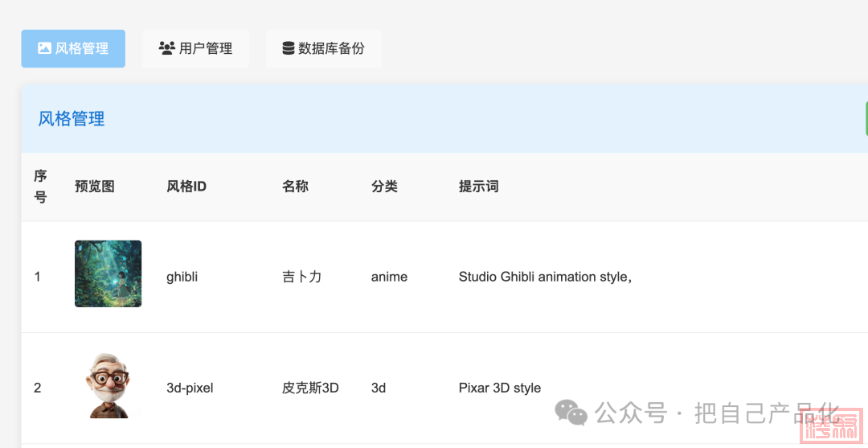Switch to the 用户管理 tab
868x448 pixels.
coord(196,48)
